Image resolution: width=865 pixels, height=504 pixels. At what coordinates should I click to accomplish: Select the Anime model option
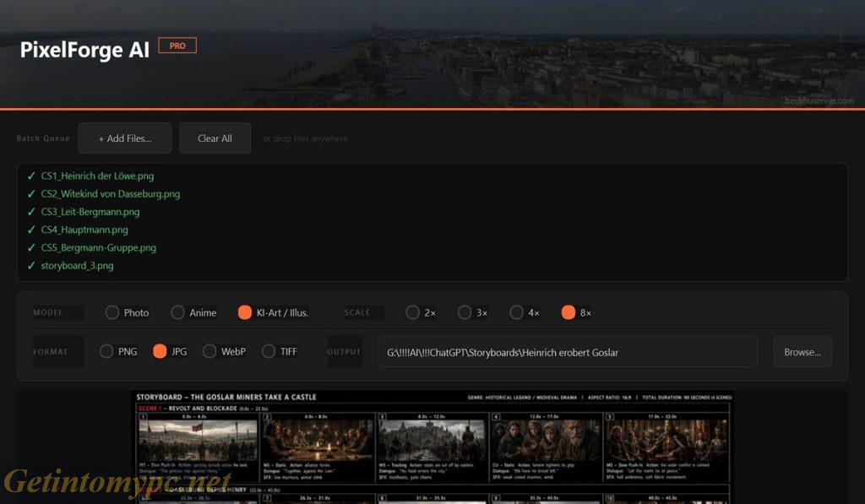coord(177,312)
